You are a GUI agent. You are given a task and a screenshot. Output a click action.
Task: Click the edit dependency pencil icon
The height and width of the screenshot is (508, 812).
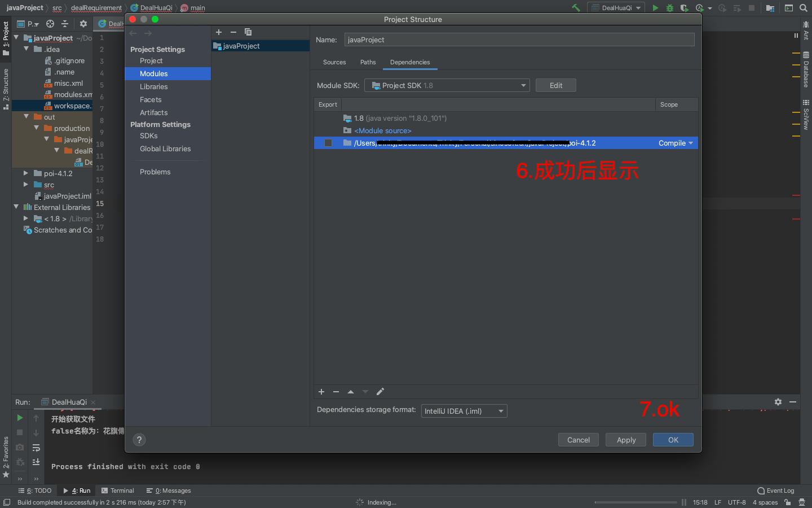[380, 391]
